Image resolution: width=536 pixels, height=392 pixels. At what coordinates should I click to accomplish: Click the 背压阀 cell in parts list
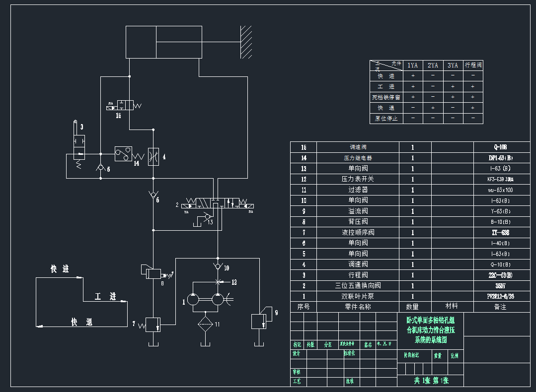pyautogui.click(x=358, y=222)
